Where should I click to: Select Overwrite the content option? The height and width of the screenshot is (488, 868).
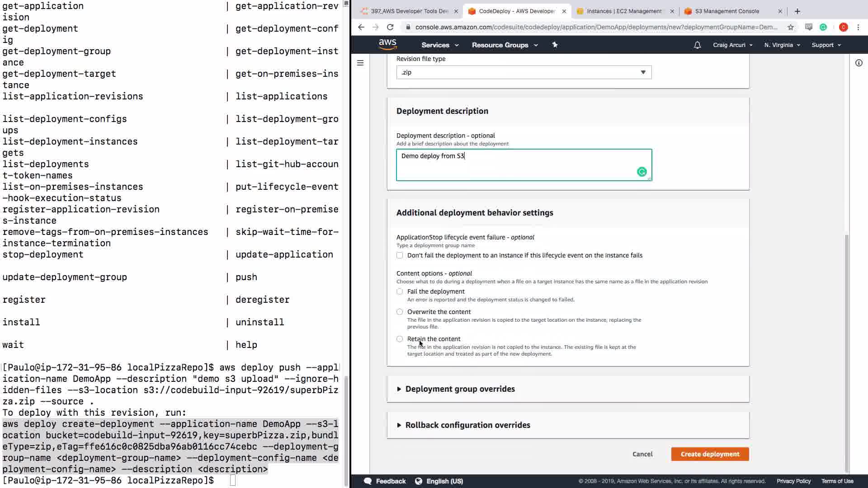400,312
